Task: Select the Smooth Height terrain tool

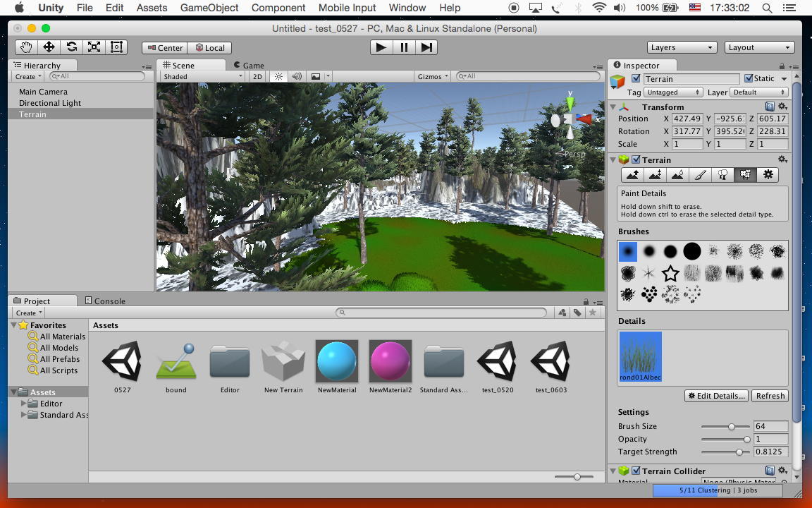Action: (x=677, y=175)
